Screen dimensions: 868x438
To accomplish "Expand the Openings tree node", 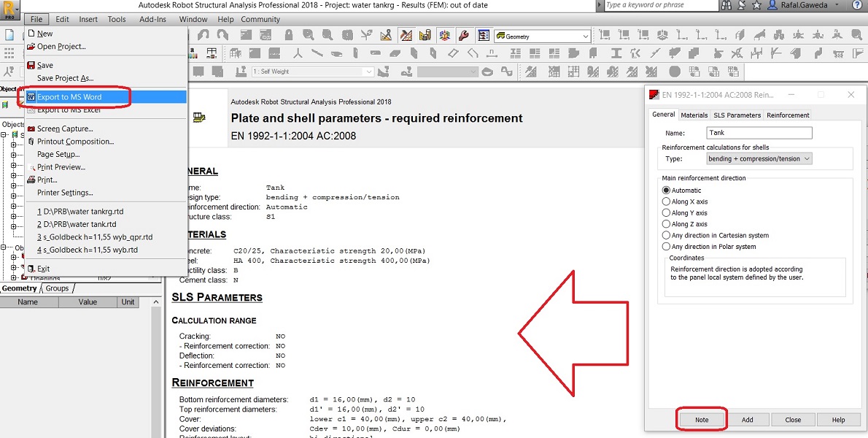I will point(13,277).
